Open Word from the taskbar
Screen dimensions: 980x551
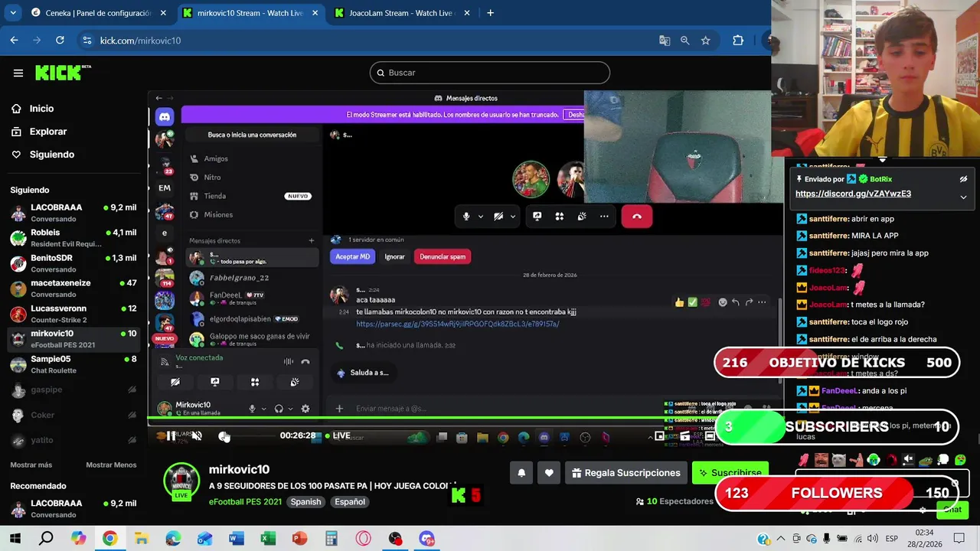237,539
